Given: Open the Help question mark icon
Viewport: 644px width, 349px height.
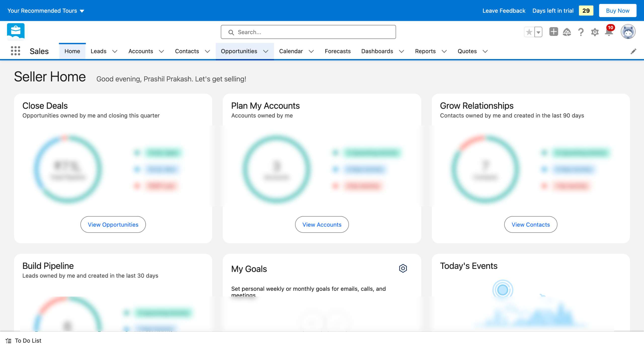Looking at the screenshot, I should click(581, 32).
